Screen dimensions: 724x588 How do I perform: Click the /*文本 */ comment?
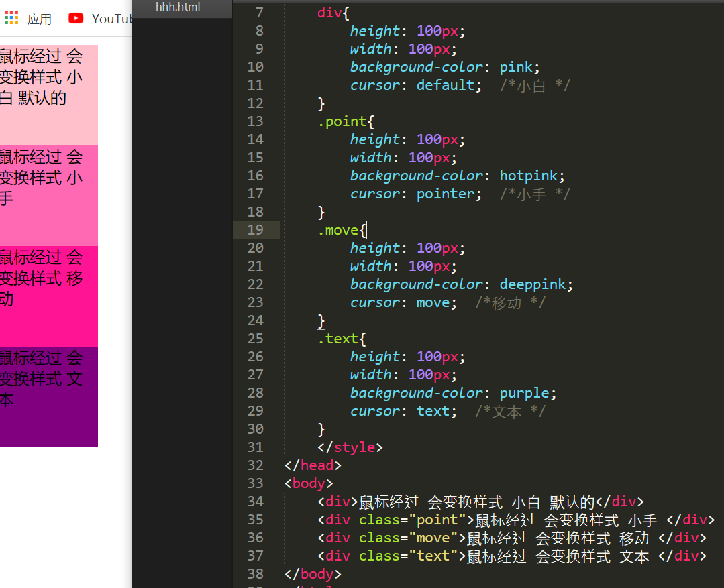[510, 412]
